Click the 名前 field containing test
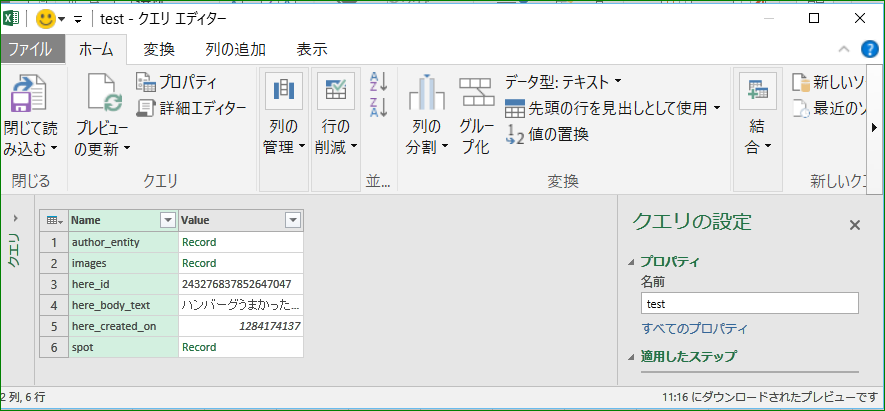 point(750,303)
